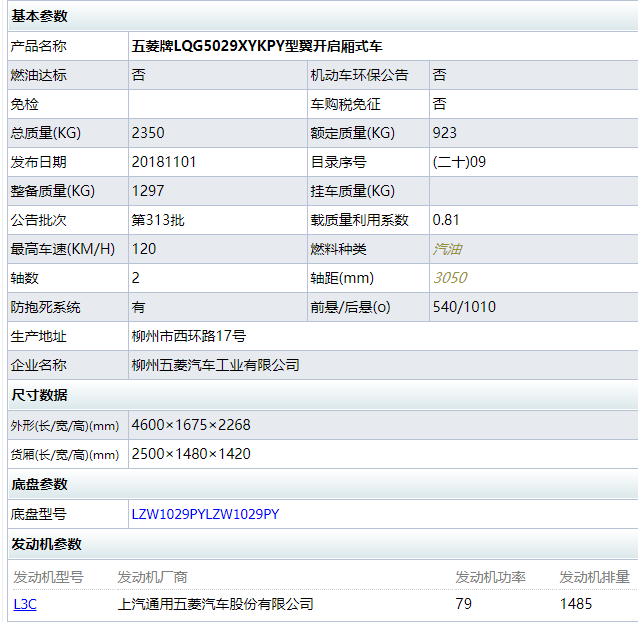Click the 底盘型号 label

(x=39, y=514)
